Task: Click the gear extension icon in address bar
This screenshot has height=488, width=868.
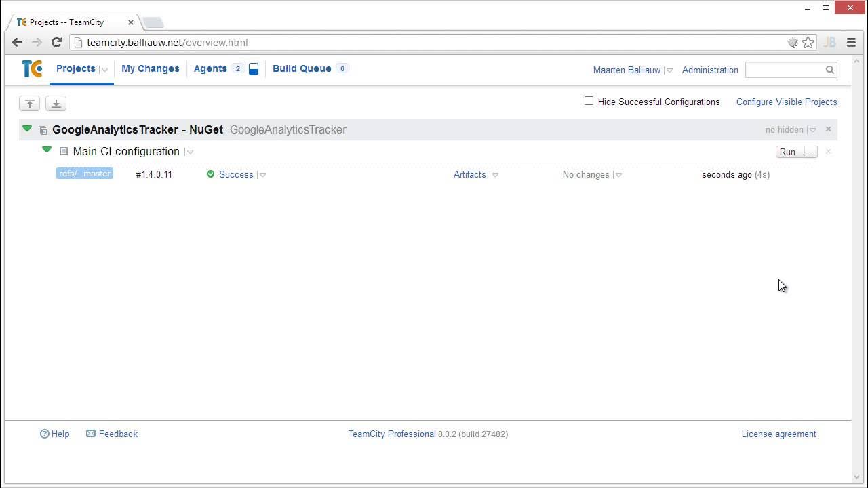Action: [x=792, y=43]
